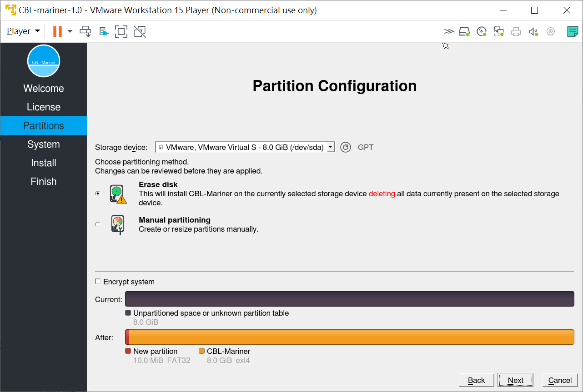Click the Manual partitioning drive icon

118,224
